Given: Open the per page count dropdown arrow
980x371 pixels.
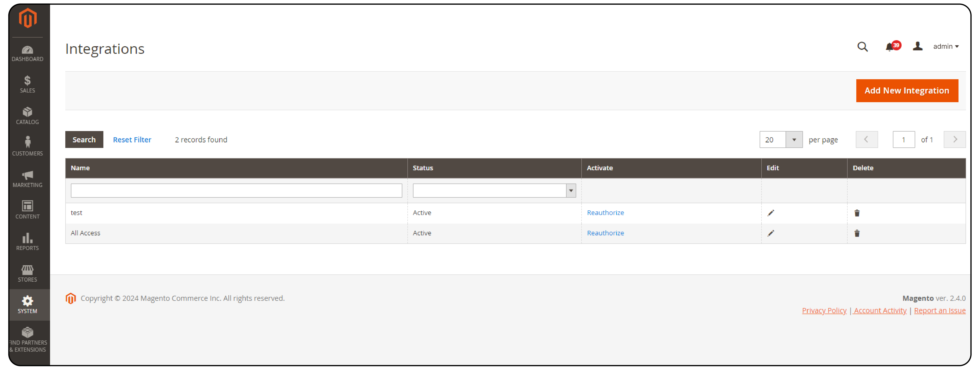Looking at the screenshot, I should [794, 140].
